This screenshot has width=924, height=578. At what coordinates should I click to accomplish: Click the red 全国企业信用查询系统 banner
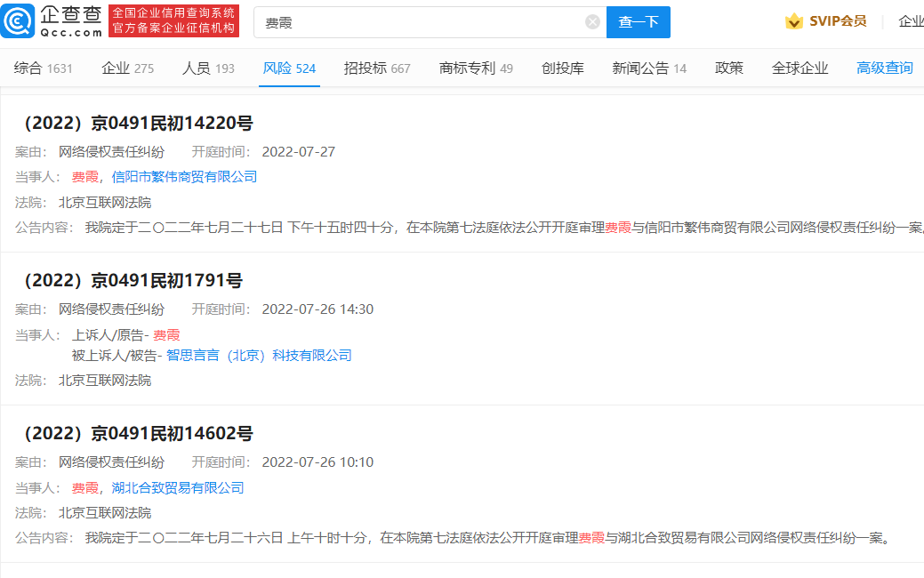pyautogui.click(x=173, y=20)
